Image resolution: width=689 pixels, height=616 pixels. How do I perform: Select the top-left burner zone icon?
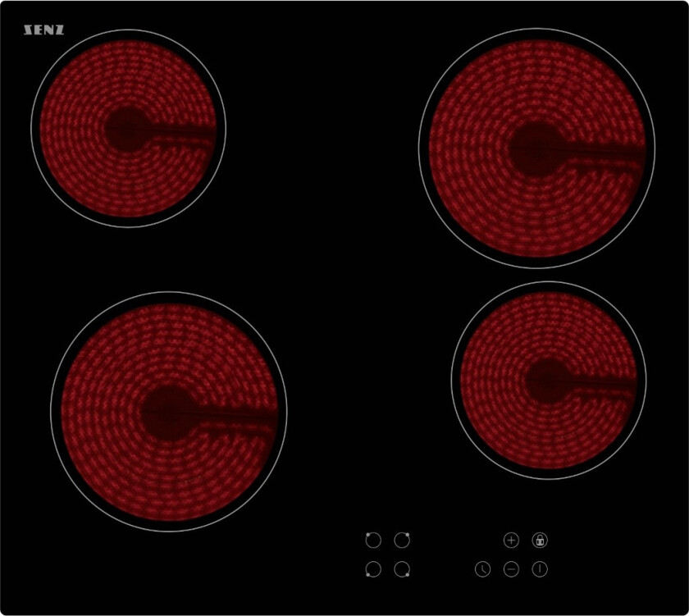click(373, 540)
